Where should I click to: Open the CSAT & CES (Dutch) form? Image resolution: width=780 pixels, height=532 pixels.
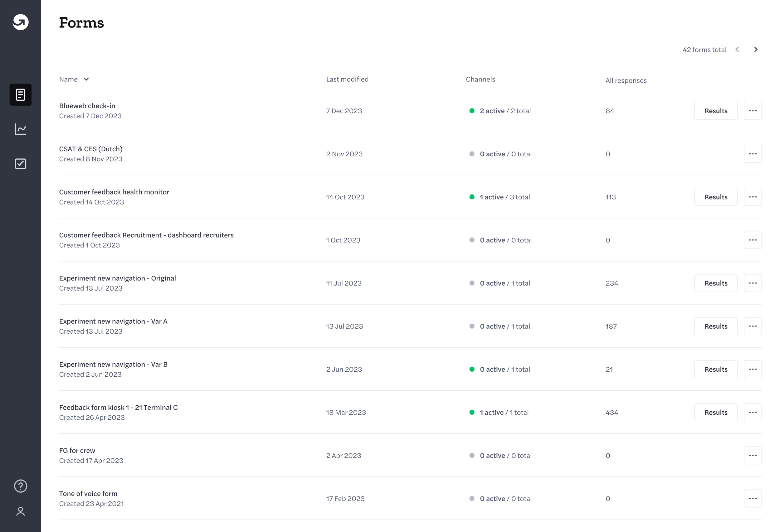click(x=90, y=149)
